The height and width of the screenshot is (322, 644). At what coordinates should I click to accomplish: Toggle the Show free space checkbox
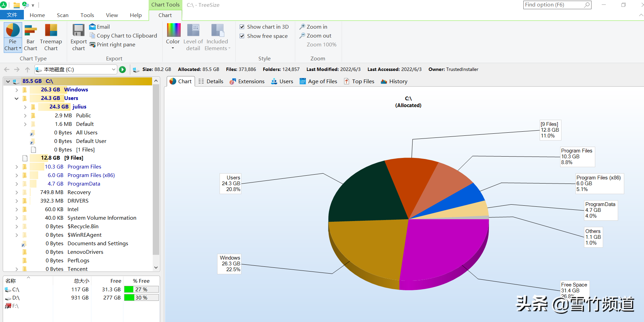click(x=242, y=36)
